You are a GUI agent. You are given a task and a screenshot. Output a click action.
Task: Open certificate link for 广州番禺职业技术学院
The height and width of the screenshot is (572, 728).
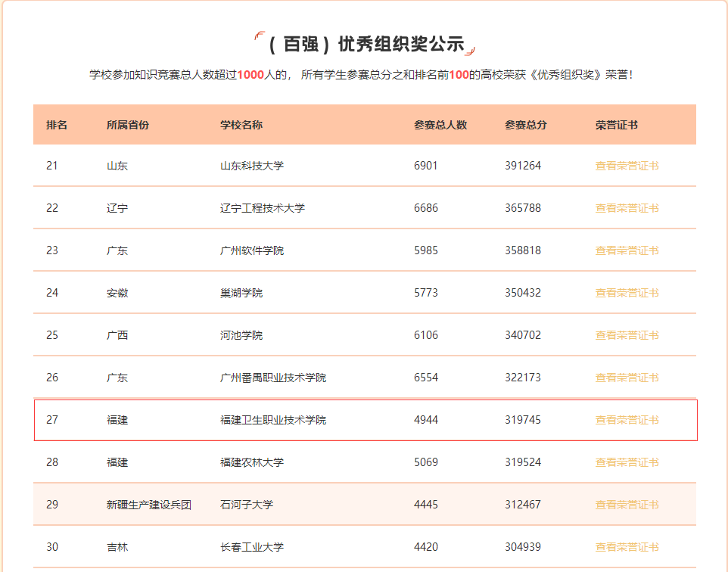pos(627,378)
